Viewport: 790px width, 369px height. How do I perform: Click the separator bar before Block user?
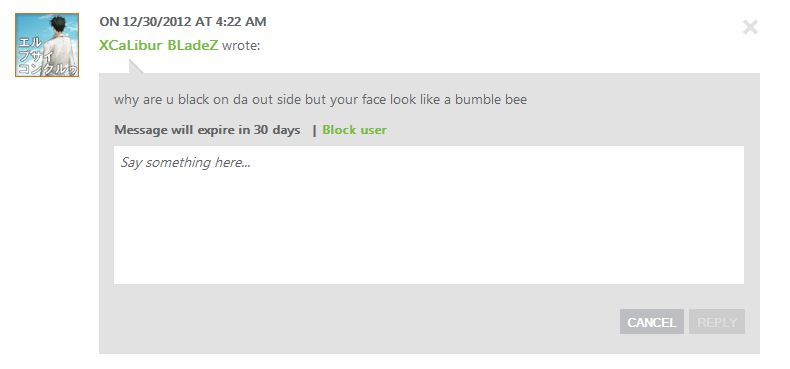click(x=314, y=130)
